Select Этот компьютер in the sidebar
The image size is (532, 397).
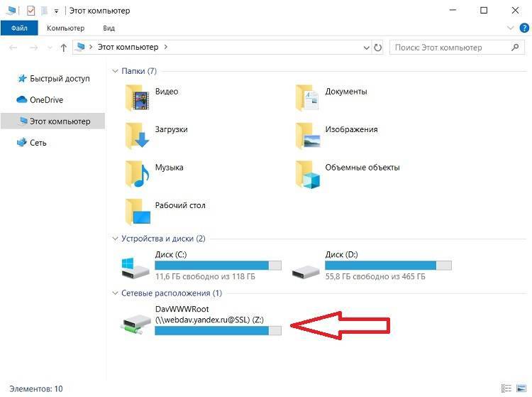pos(53,121)
